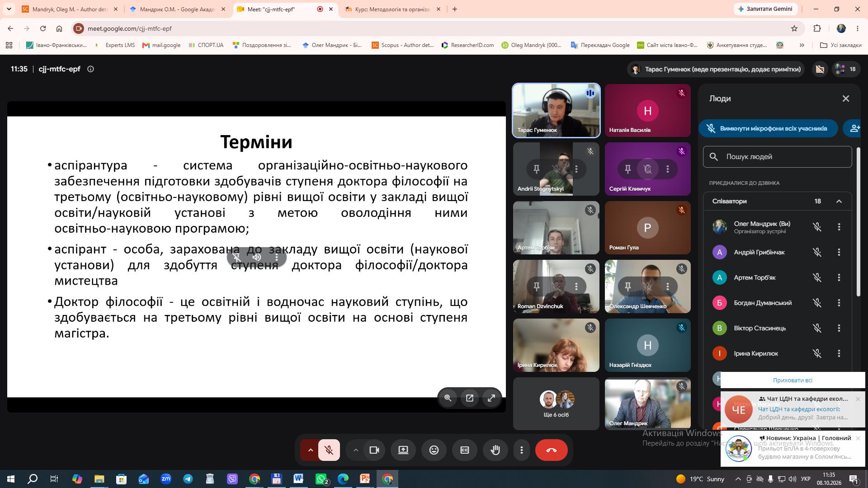Switch to the Mandryk, Oleg M. Scopus tab

[70, 9]
